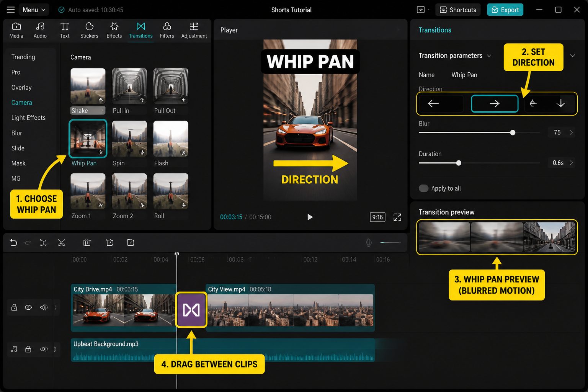This screenshot has height=392, width=588.
Task: Toggle video track visibility eye
Action: [x=28, y=307]
